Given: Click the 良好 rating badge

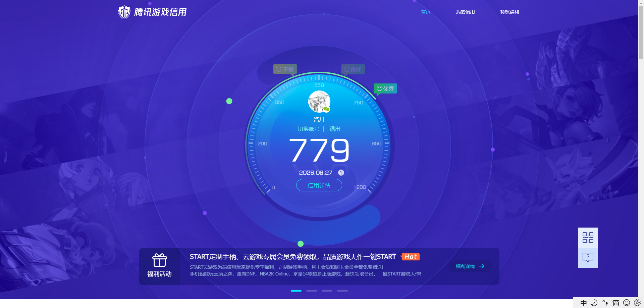Looking at the screenshot, I should (x=353, y=69).
